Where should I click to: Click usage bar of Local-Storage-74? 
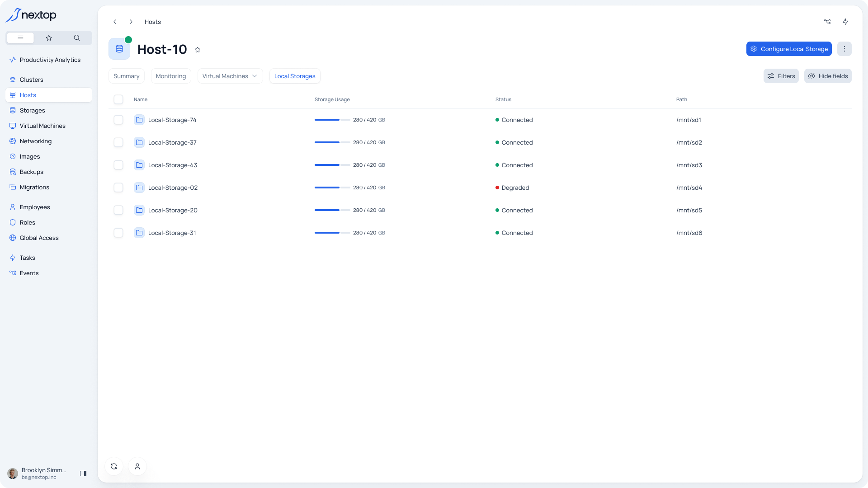point(332,120)
